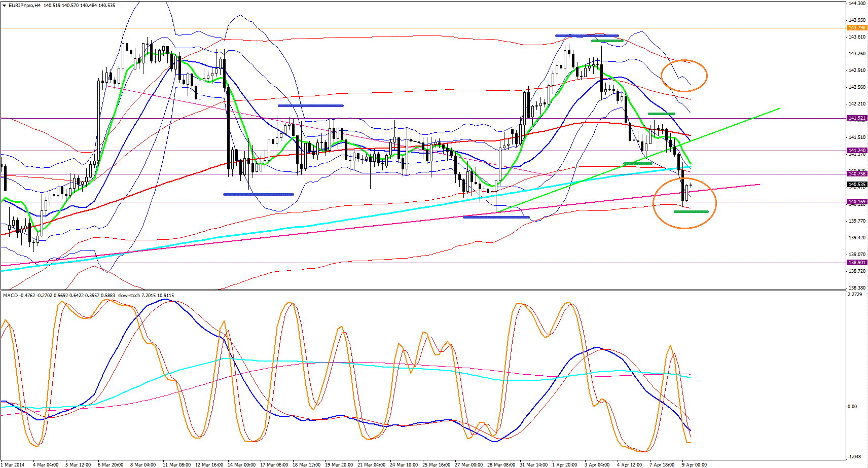Click the 138.901 magenta price tag
868x468 pixels.
click(x=856, y=263)
